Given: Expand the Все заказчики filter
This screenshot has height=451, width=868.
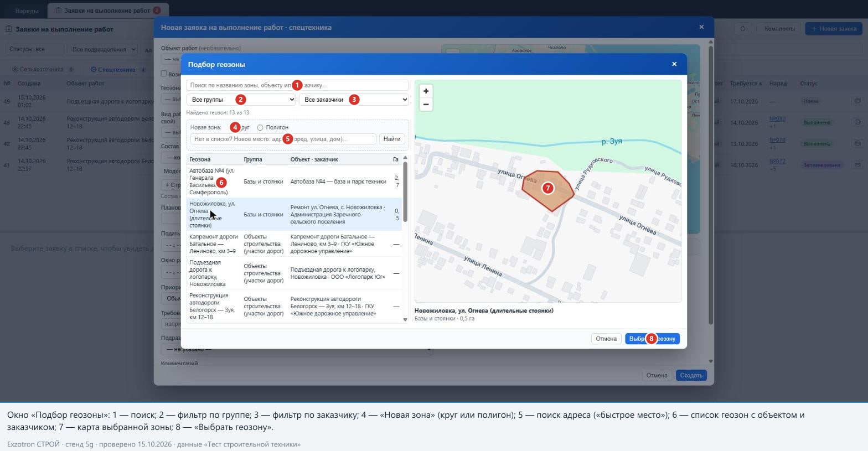Looking at the screenshot, I should [x=354, y=100].
